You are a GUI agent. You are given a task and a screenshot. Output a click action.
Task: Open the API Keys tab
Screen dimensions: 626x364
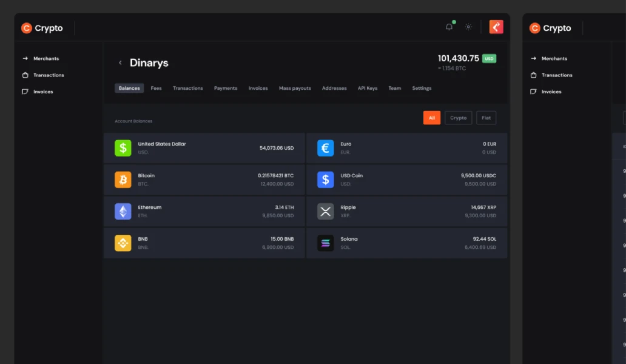tap(368, 88)
